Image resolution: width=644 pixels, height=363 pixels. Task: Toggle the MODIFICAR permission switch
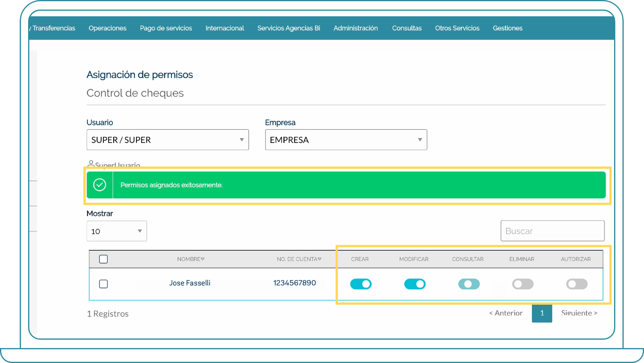(x=415, y=284)
